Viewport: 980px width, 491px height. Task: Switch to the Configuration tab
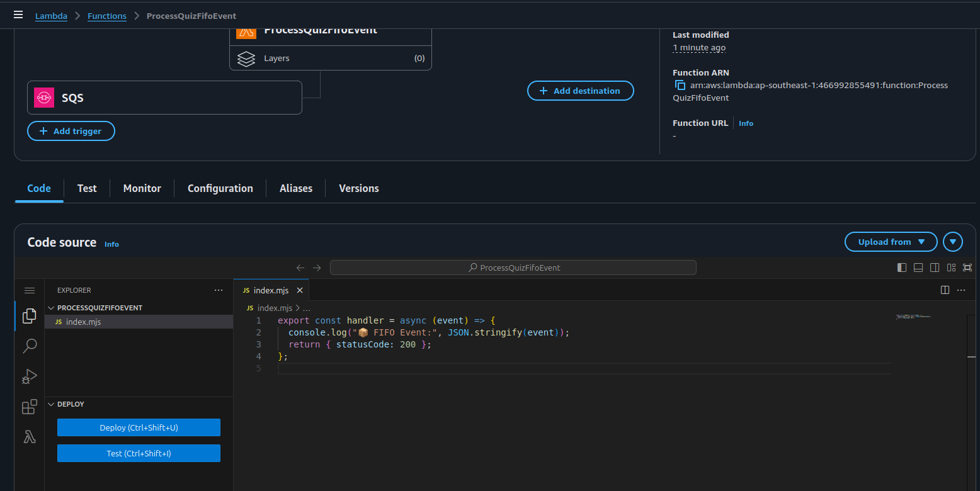click(220, 188)
